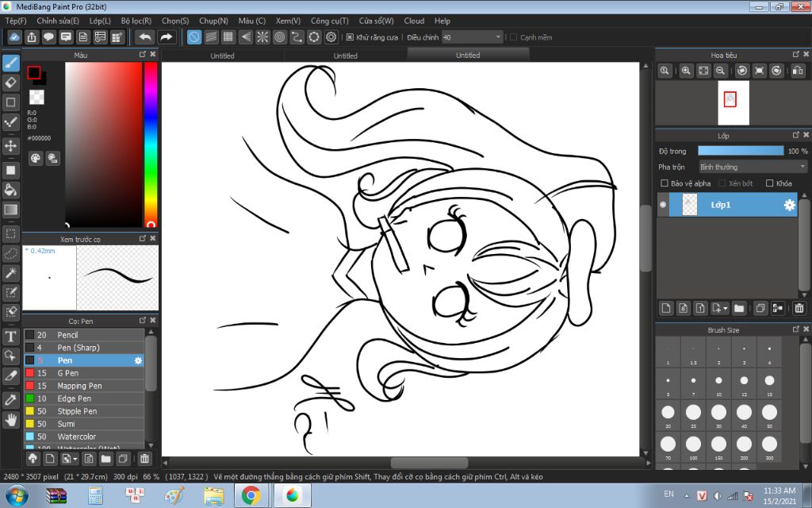
Task: Open Lớp1 layer settings gear
Action: (789, 206)
